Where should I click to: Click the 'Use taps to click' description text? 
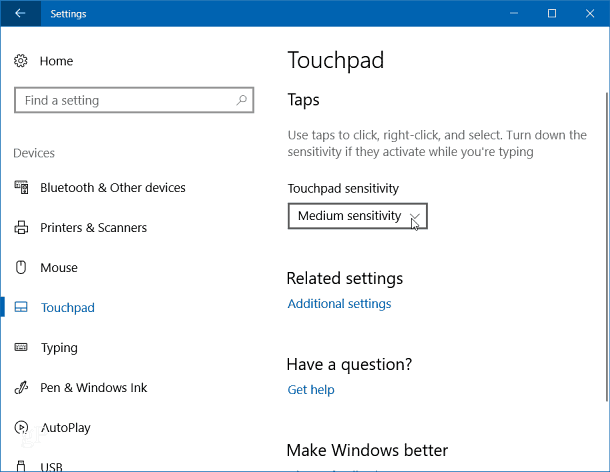[437, 143]
